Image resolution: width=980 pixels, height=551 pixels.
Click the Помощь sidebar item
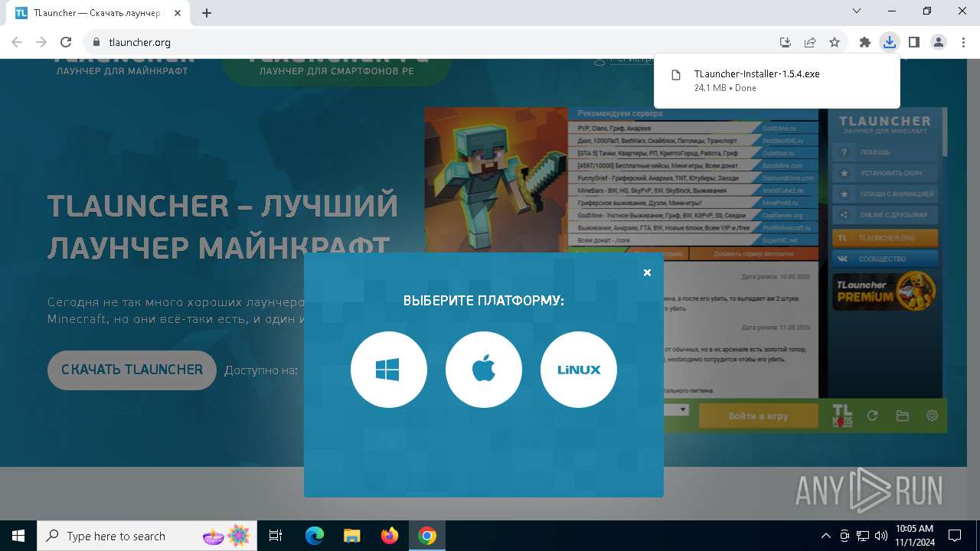(884, 152)
